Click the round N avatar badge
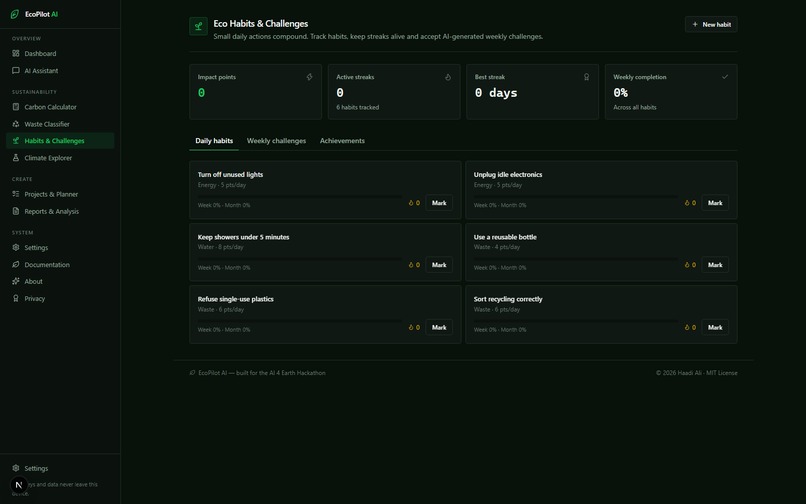The width and height of the screenshot is (806, 504). coord(19,484)
